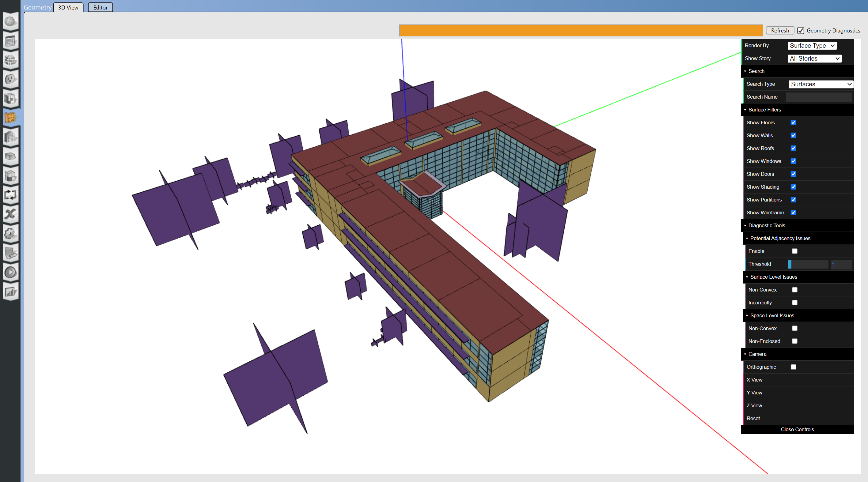Open the Show Story dropdown

pos(814,58)
